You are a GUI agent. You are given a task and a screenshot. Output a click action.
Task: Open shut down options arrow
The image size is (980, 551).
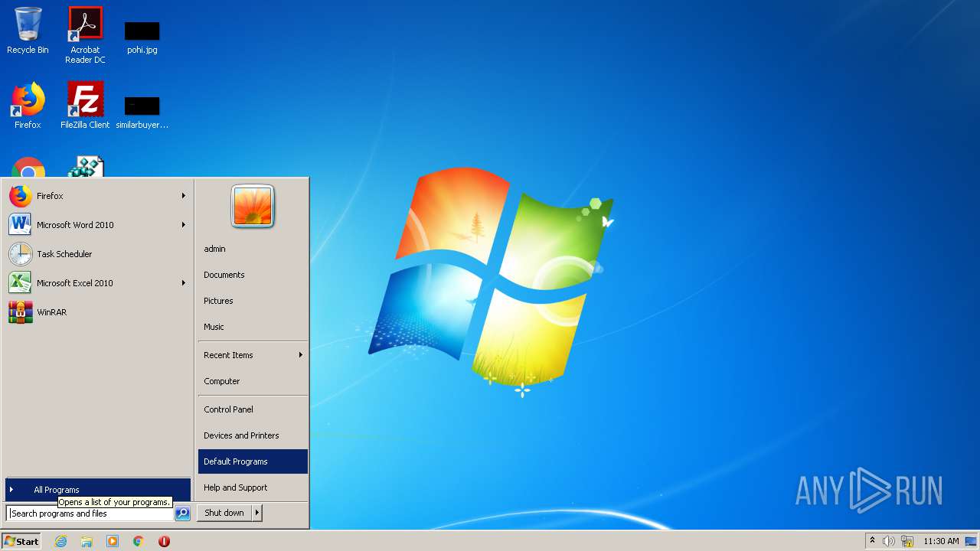tap(257, 513)
